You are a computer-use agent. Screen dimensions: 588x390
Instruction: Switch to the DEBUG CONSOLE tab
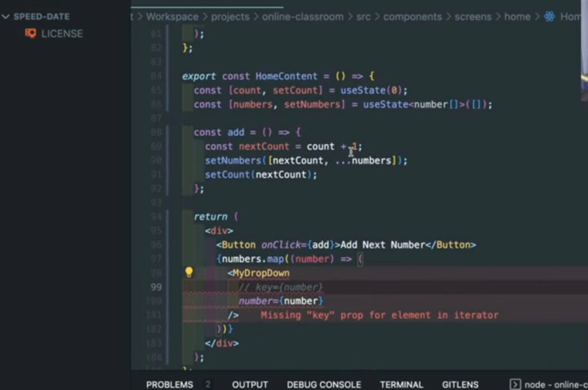point(324,385)
